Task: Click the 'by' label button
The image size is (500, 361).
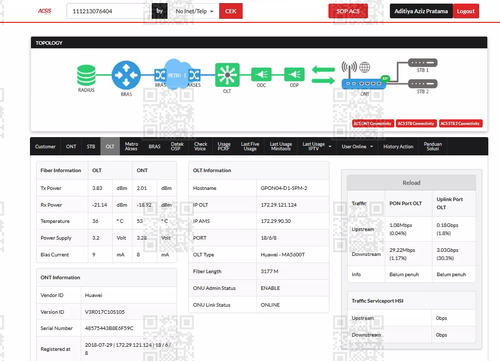Action: pos(160,11)
